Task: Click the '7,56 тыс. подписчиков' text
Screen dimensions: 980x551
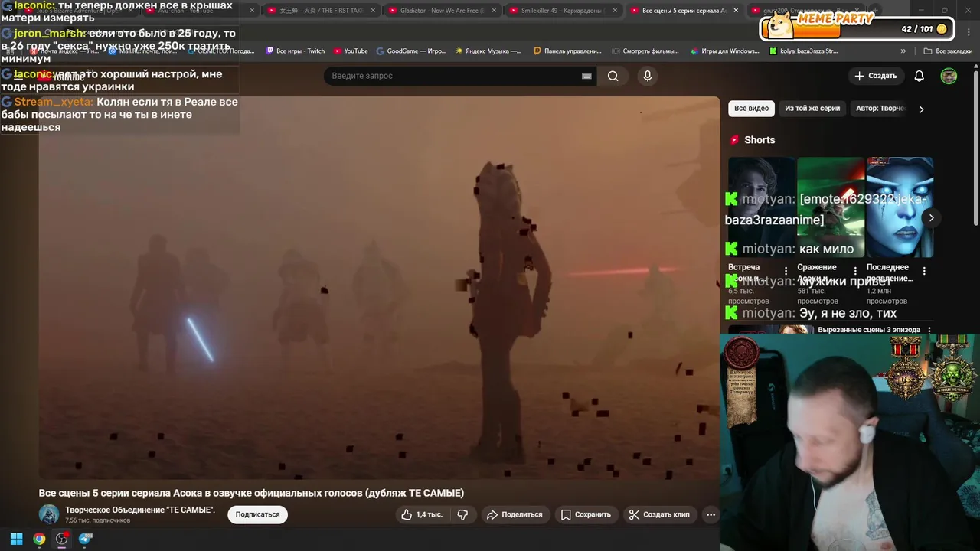Action: [98, 520]
